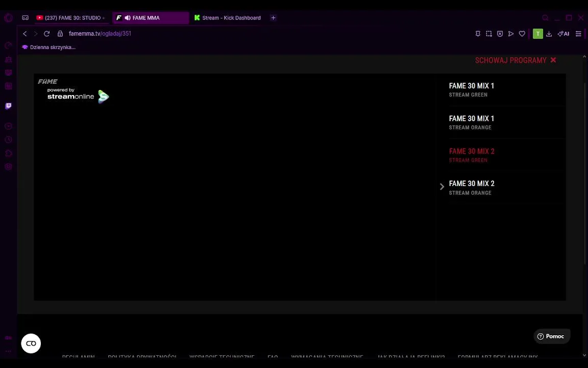Switch to the Stream - Kick Dashboard tab
Viewport: 588px width, 368px height.
tap(228, 18)
